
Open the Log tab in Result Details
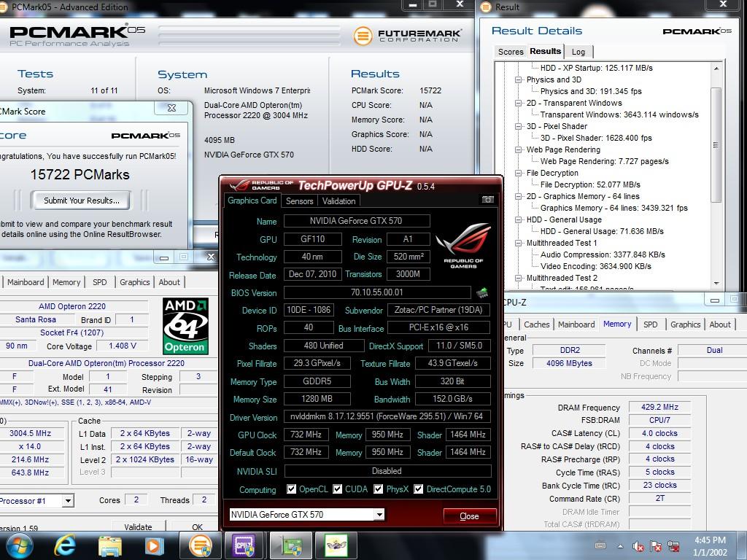578,52
